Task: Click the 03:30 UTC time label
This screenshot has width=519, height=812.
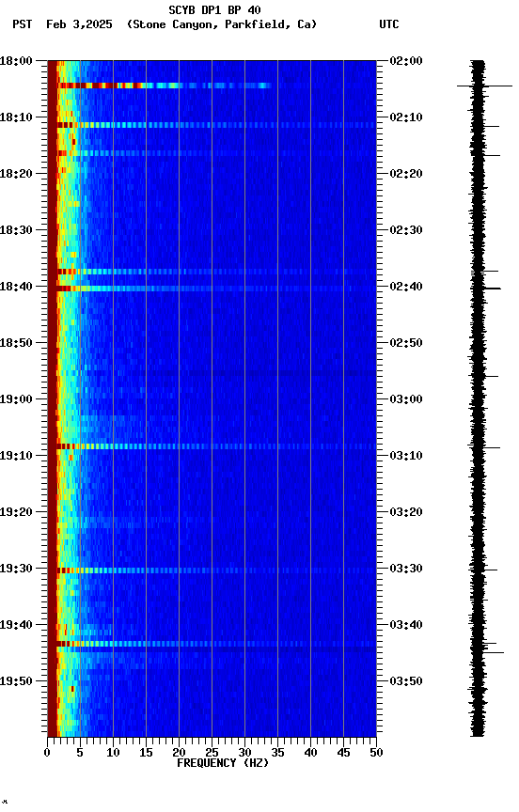Action: [x=406, y=569]
